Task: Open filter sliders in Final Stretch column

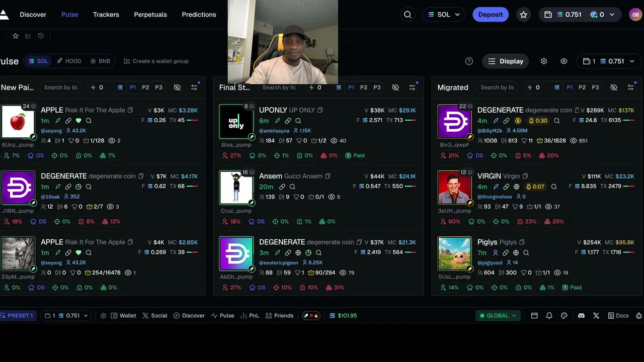Action: pos(413,87)
